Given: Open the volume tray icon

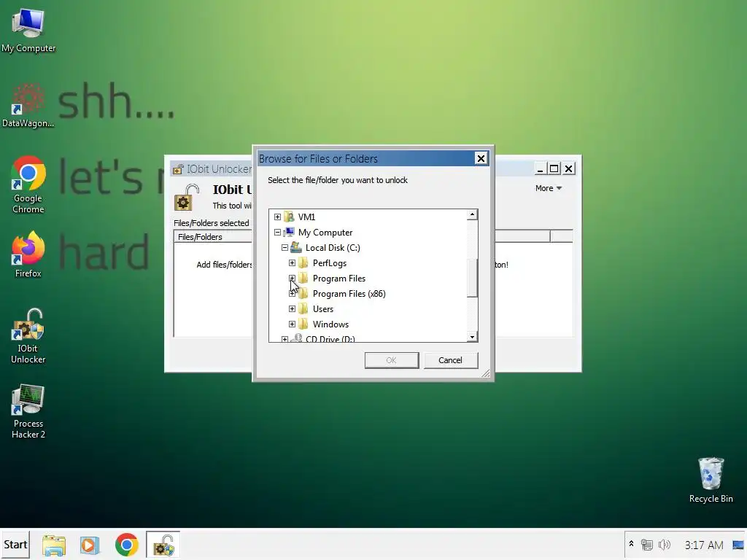Looking at the screenshot, I should coord(664,544).
